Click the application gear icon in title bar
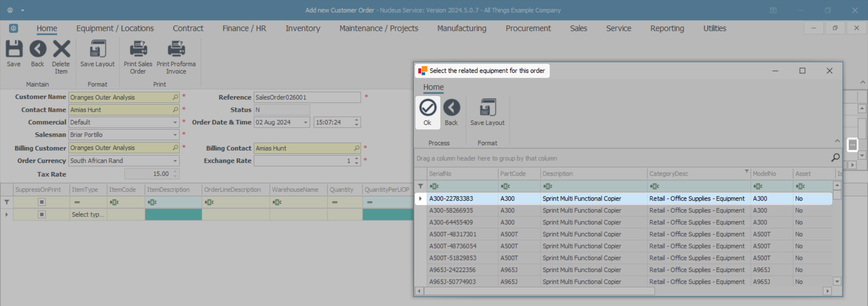This screenshot has width=868, height=306. 10,10
